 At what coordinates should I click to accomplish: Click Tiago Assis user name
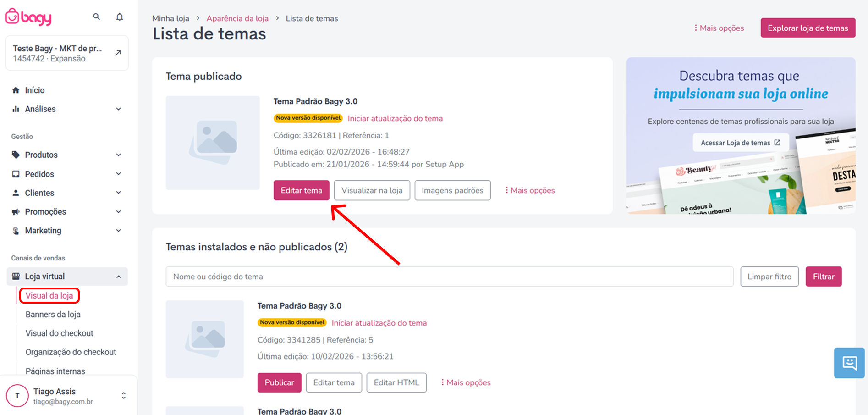tap(55, 391)
